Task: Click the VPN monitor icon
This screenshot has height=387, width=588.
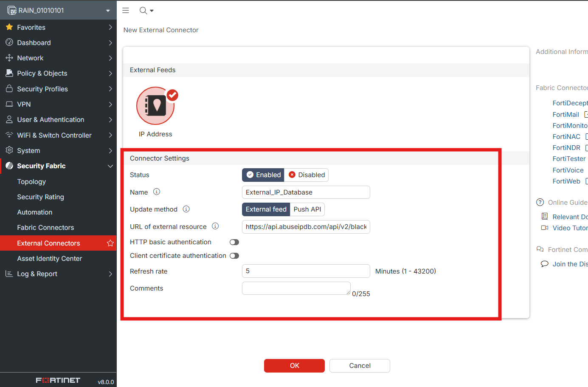Action: tap(9, 104)
